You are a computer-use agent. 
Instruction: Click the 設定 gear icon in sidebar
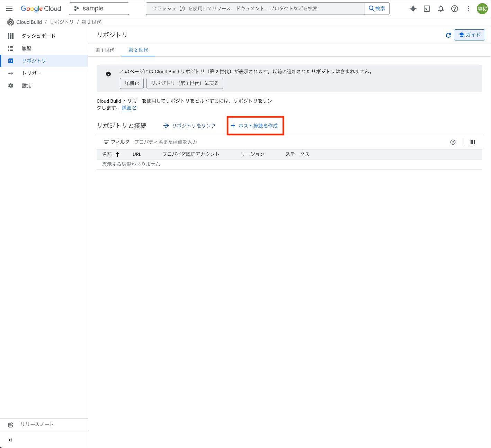[11, 86]
